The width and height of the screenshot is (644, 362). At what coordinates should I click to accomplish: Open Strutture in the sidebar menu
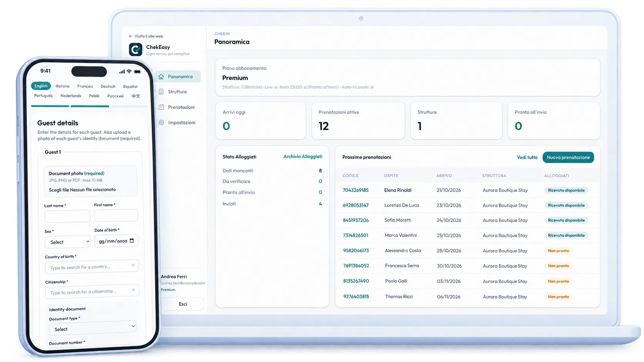(x=178, y=92)
